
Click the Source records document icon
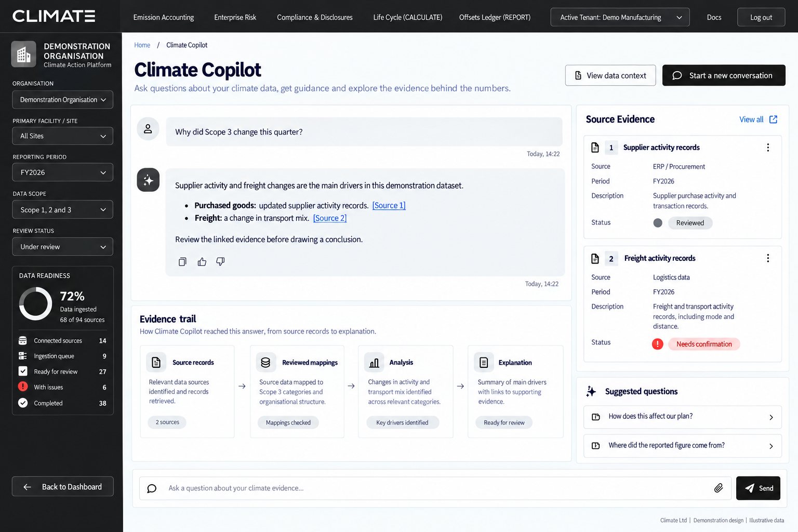156,363
